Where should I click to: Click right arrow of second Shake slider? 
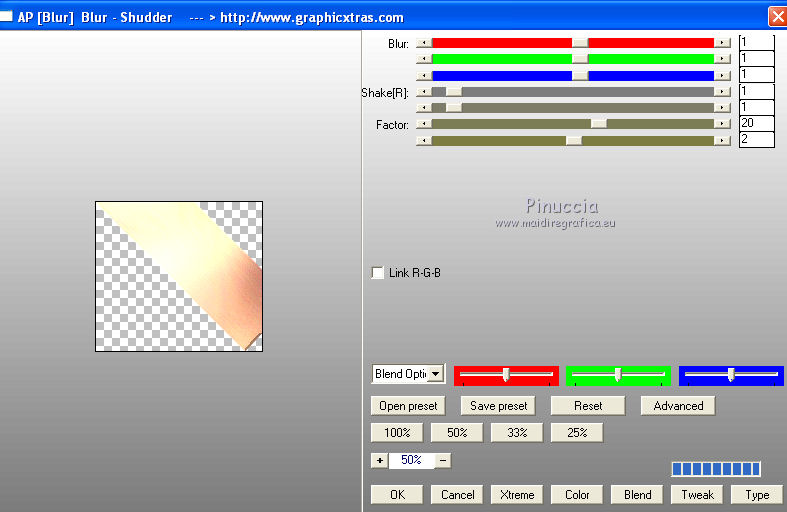coord(722,107)
